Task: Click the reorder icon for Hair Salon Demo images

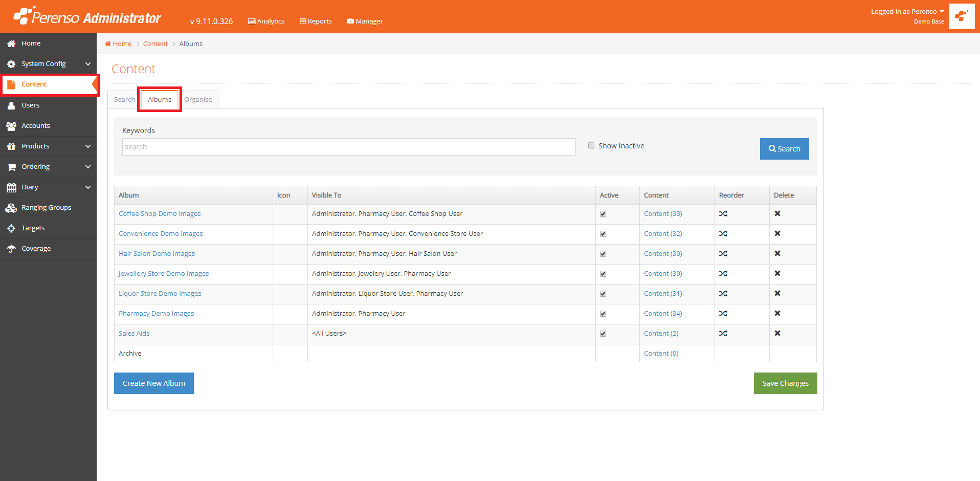Action: [x=723, y=254]
